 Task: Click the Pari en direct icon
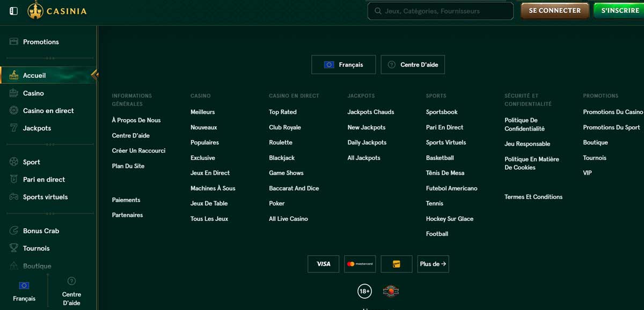click(x=14, y=179)
